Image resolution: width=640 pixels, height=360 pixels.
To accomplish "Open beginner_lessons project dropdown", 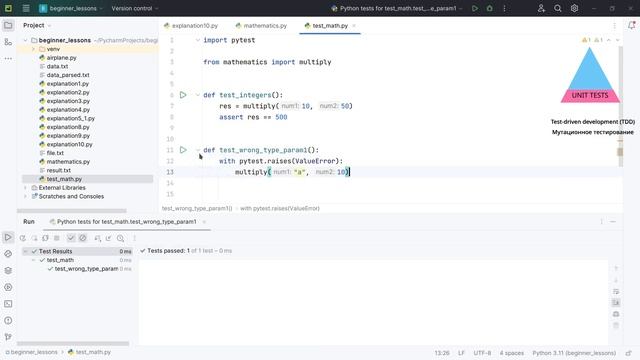I will (71, 8).
